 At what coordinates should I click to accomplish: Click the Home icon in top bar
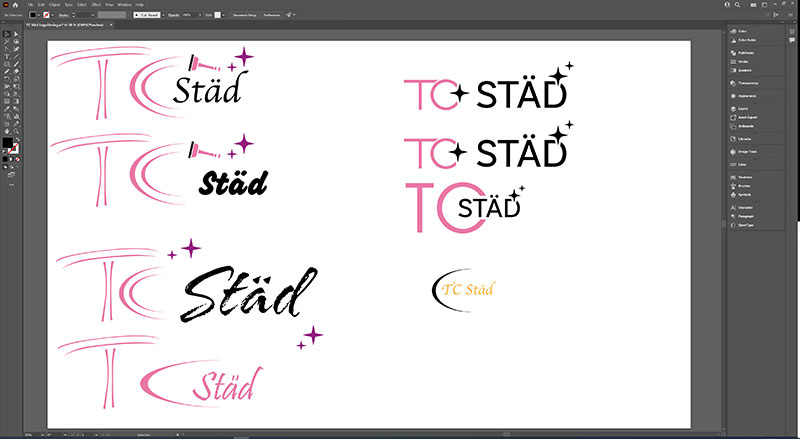pos(15,5)
